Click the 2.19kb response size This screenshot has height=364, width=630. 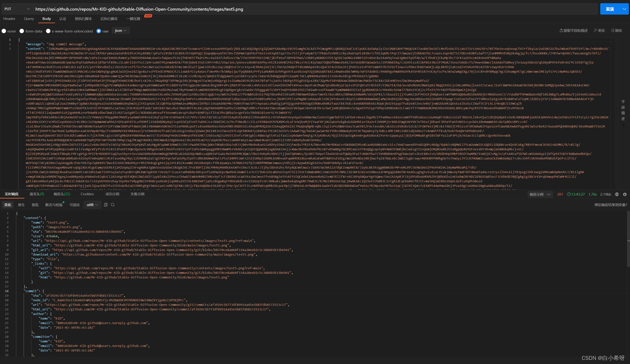pos(605,194)
